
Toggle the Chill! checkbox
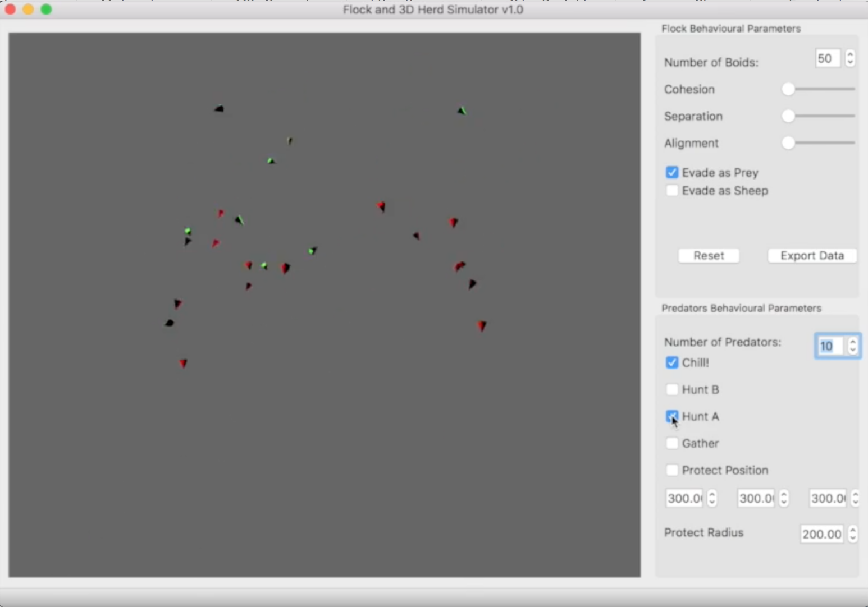[x=671, y=362]
